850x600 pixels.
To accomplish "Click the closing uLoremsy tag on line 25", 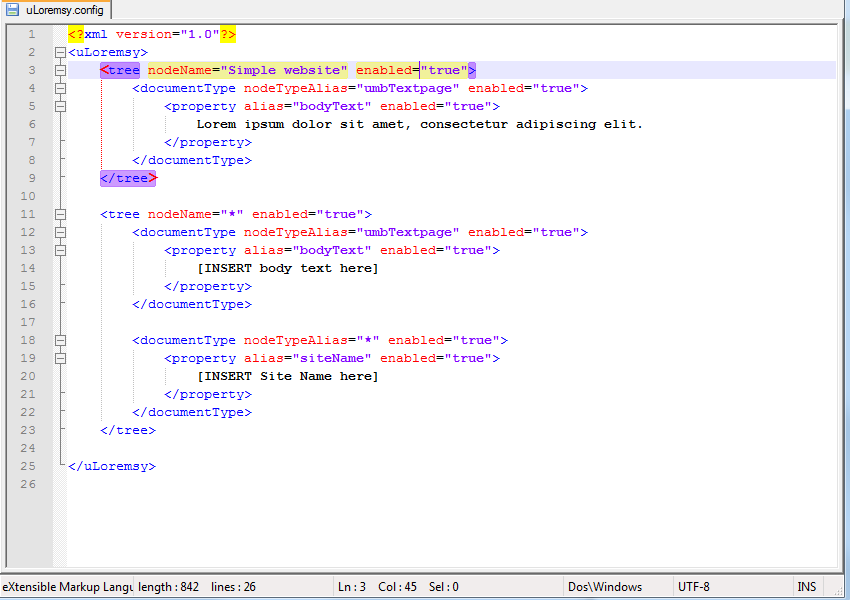I will click(x=112, y=466).
